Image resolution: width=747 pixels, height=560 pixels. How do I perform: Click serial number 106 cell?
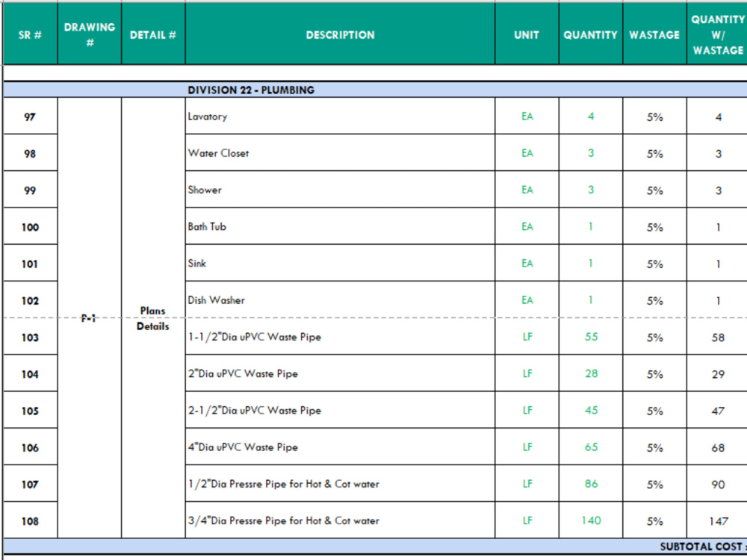(x=30, y=447)
